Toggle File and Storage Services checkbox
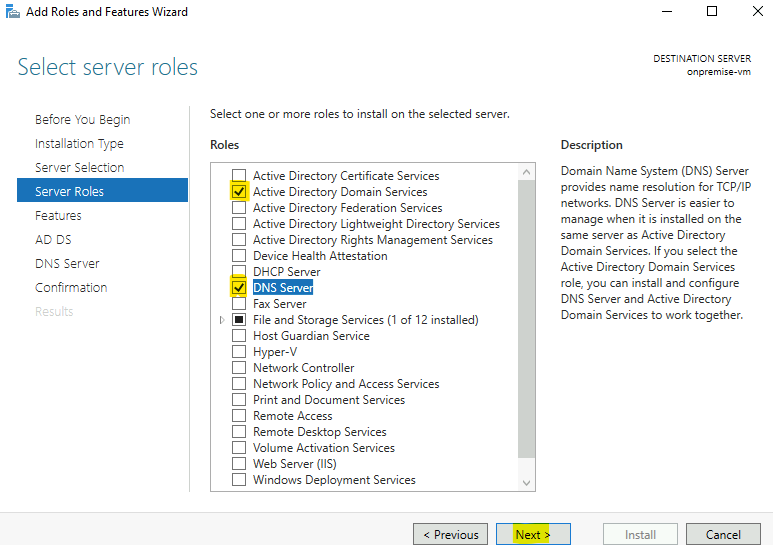Image resolution: width=773 pixels, height=545 pixels. click(239, 320)
